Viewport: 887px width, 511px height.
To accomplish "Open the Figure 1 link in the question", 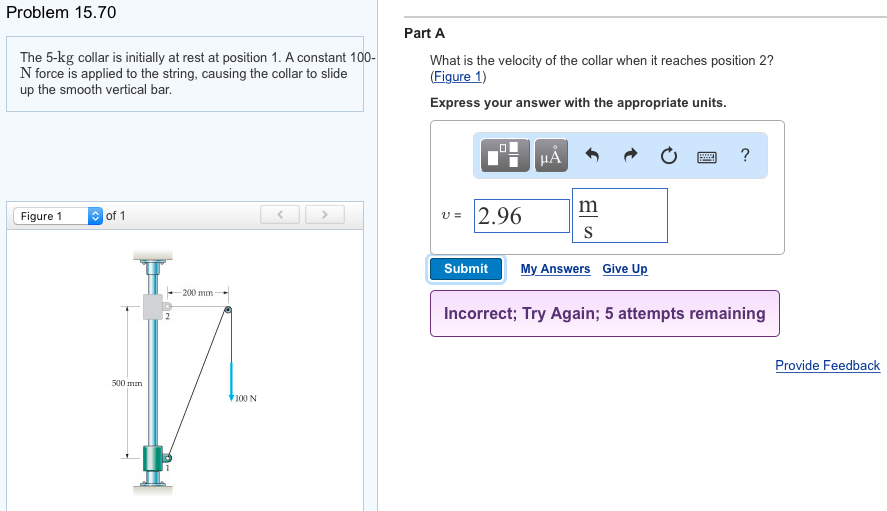I will pos(457,77).
